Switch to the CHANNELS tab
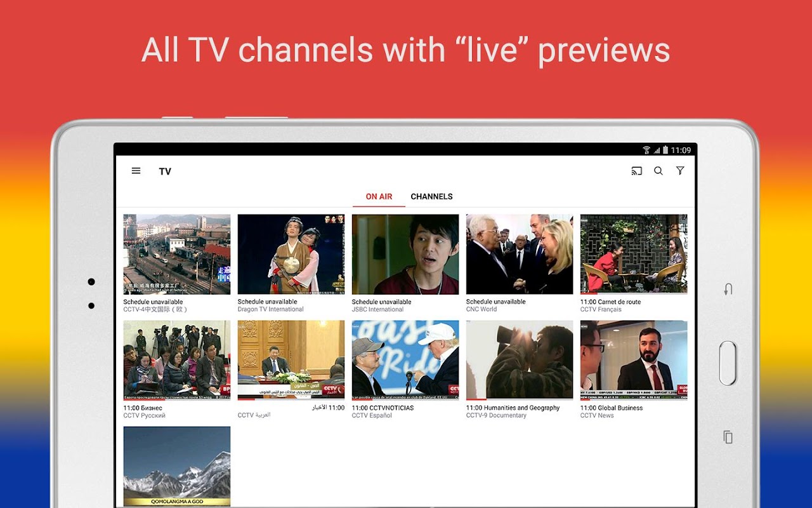Image resolution: width=812 pixels, height=508 pixels. pyautogui.click(x=431, y=197)
